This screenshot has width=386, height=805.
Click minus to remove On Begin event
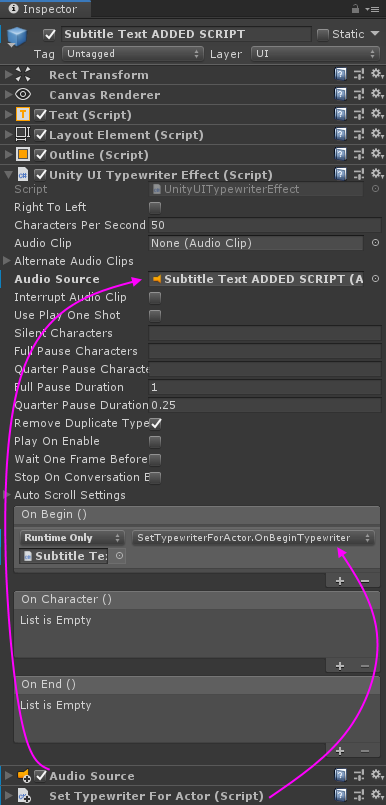tap(365, 581)
